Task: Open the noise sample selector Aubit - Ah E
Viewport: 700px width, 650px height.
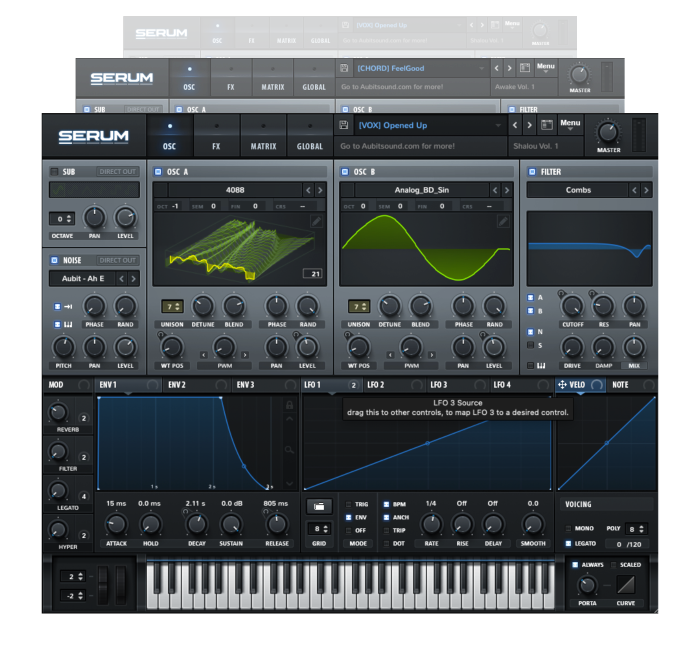Action: (x=83, y=279)
